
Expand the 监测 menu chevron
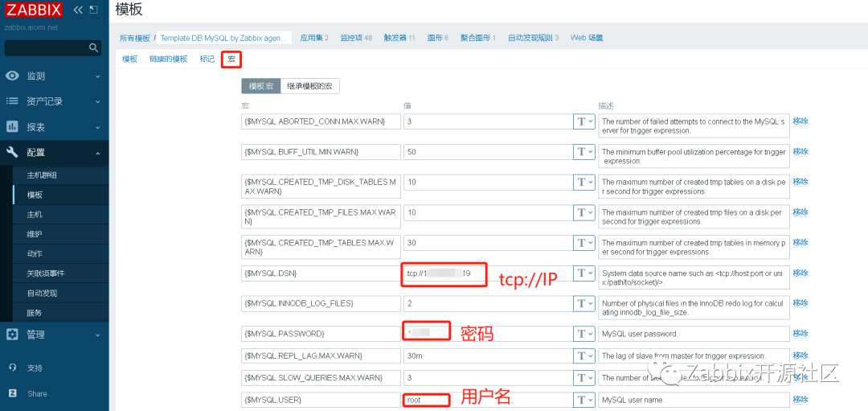[x=97, y=76]
